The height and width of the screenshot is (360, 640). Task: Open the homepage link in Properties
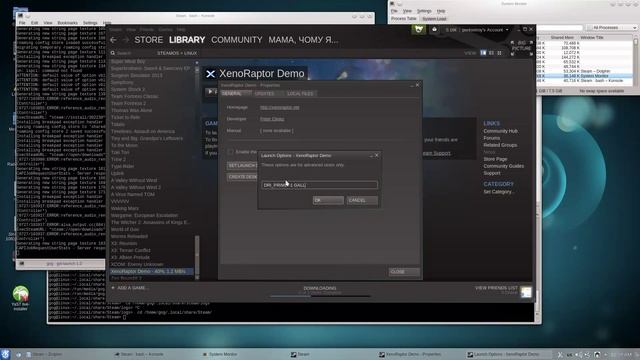tap(280, 107)
